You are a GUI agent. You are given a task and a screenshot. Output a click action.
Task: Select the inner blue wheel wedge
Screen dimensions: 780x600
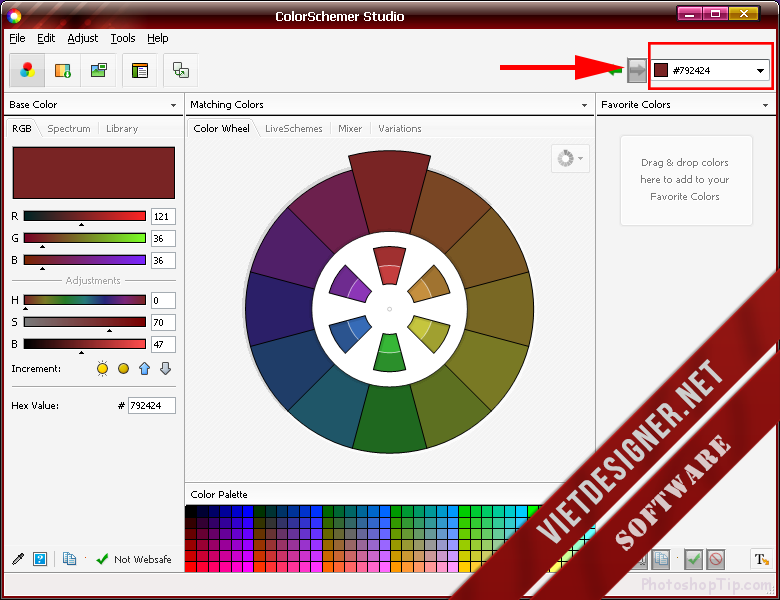point(350,333)
